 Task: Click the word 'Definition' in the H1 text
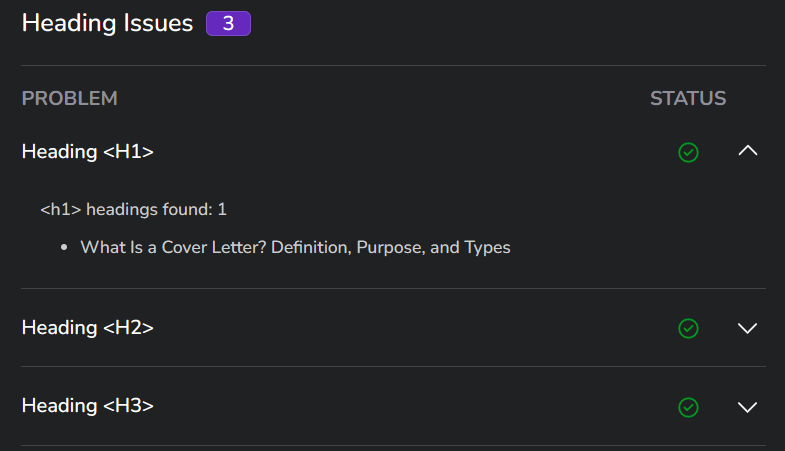point(311,247)
